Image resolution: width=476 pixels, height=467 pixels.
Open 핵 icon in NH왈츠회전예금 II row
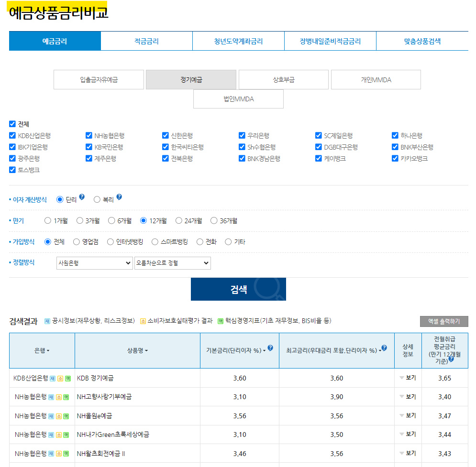(x=66, y=454)
